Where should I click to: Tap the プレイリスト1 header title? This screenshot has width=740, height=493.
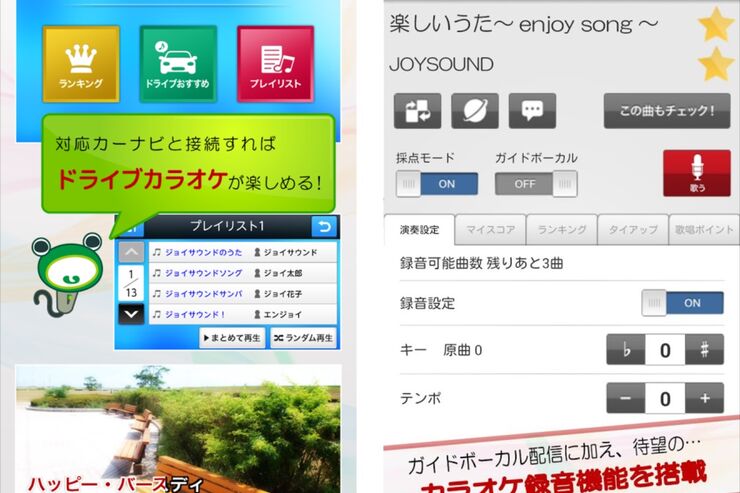(x=227, y=226)
